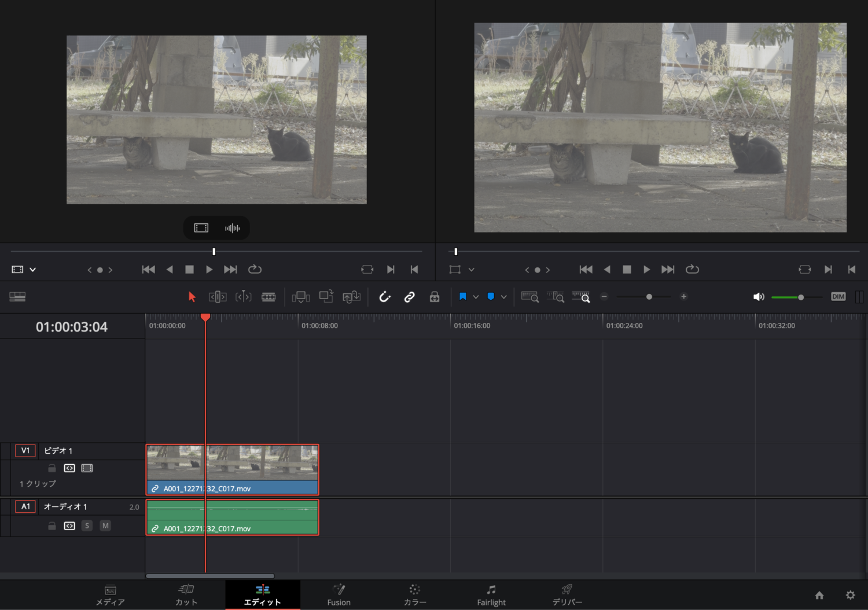Select the Blade Edit mode tool

pyautogui.click(x=269, y=297)
